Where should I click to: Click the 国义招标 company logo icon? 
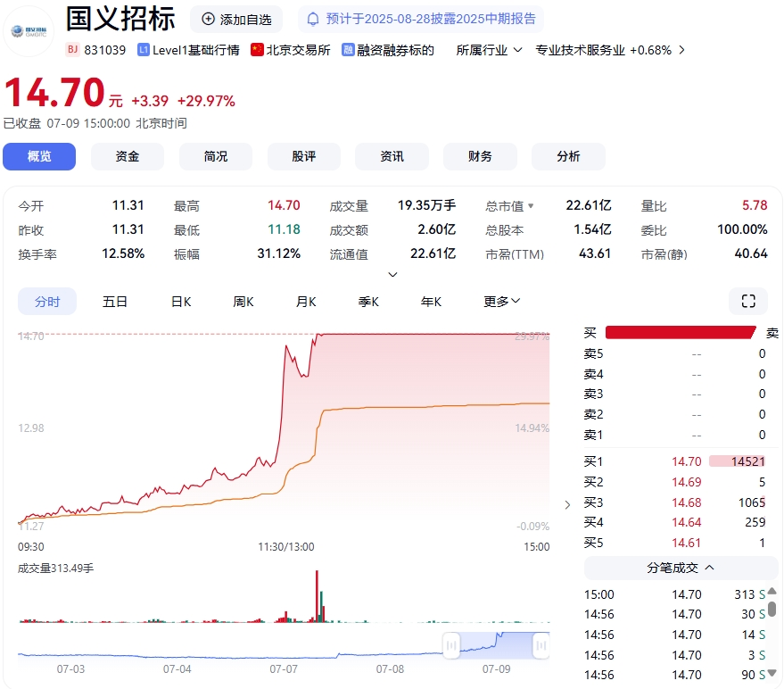pyautogui.click(x=29, y=31)
